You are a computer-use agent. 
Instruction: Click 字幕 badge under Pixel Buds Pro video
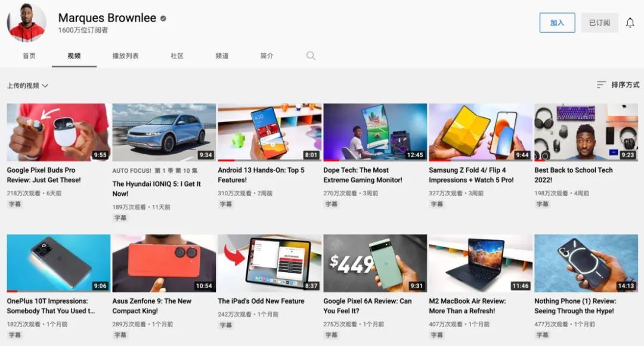coord(15,204)
